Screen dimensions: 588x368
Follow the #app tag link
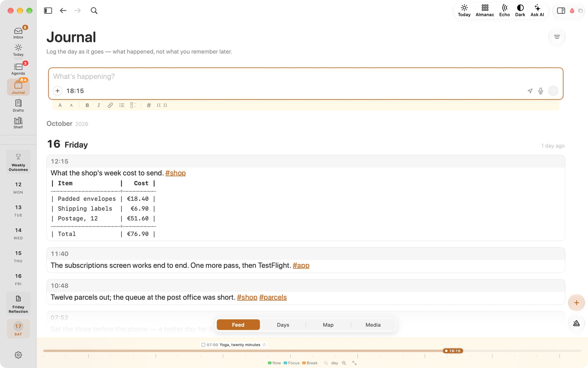(x=301, y=266)
